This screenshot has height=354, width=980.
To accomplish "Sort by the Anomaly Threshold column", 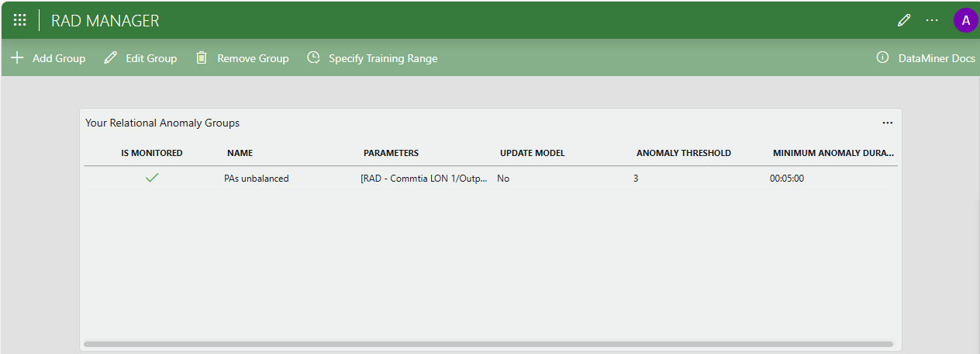I will coord(683,153).
